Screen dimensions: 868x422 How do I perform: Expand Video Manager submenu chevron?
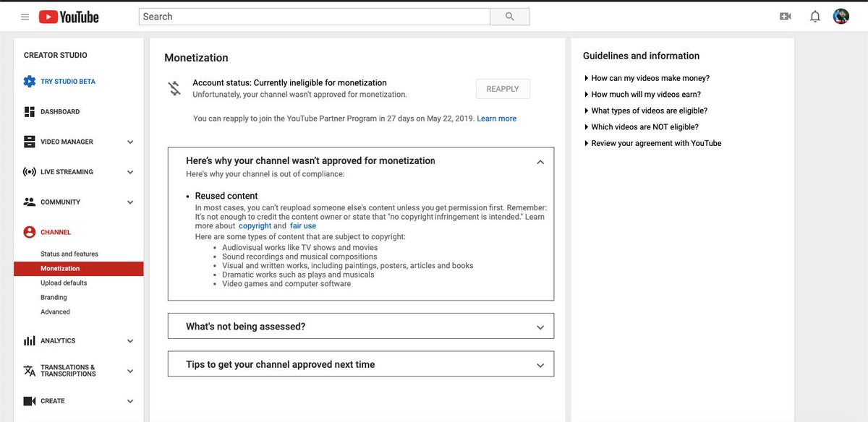[130, 142]
